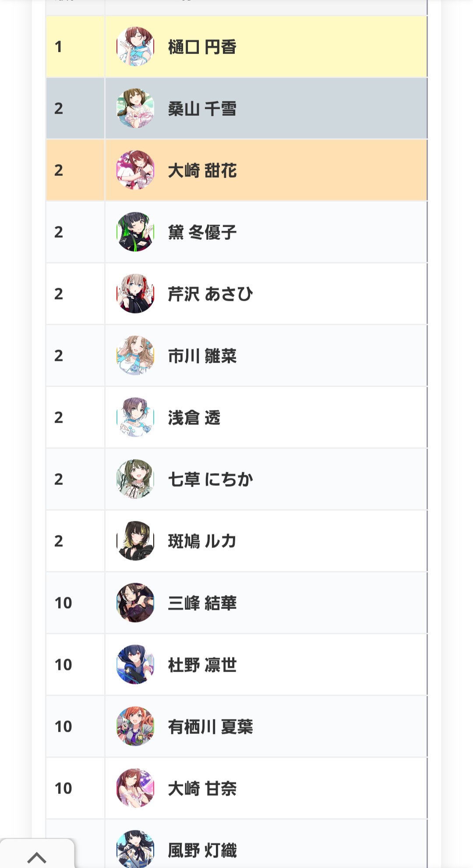Tap 黛 冬優子 avatar icon

tap(135, 232)
